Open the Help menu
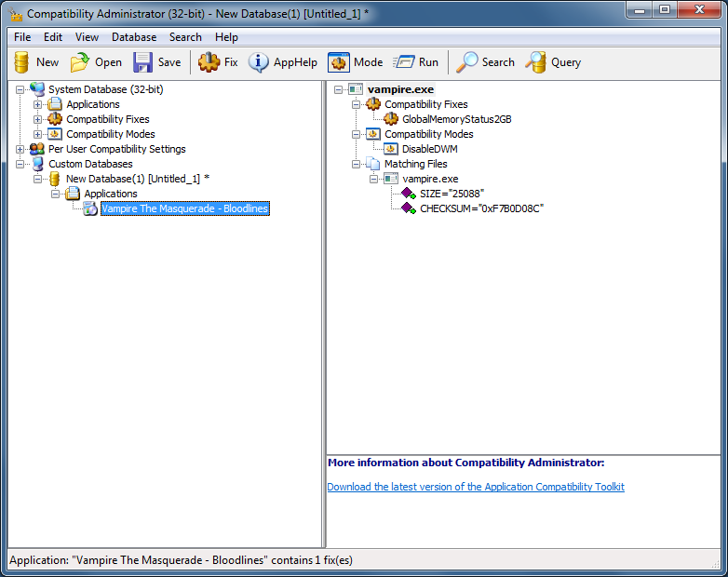This screenshot has height=577, width=728. click(226, 37)
